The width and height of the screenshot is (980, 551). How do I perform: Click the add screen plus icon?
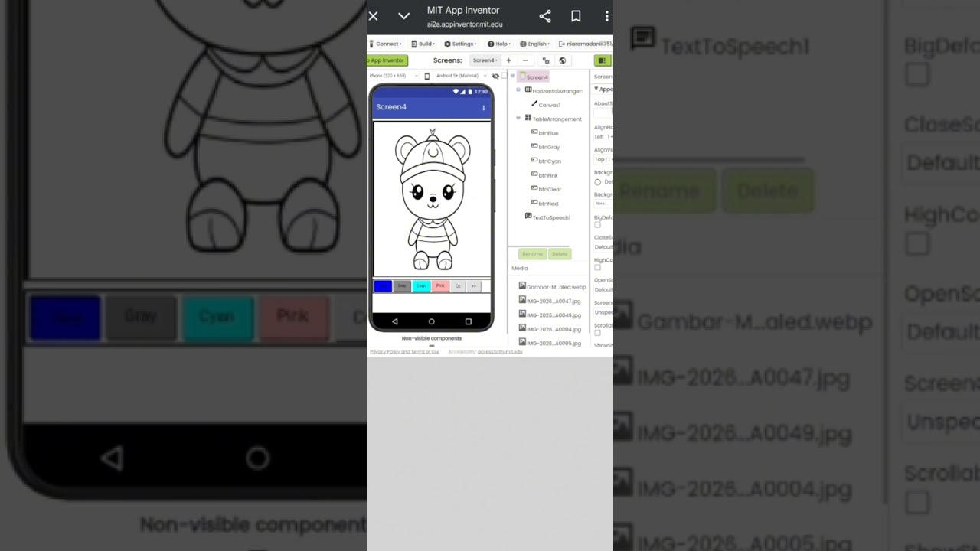pyautogui.click(x=508, y=60)
